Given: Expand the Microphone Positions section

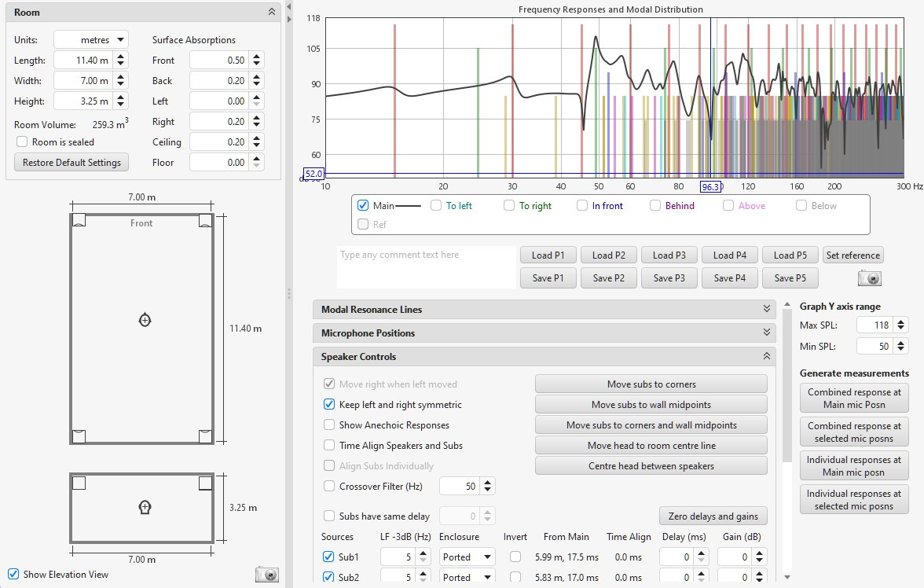Looking at the screenshot, I should click(767, 333).
